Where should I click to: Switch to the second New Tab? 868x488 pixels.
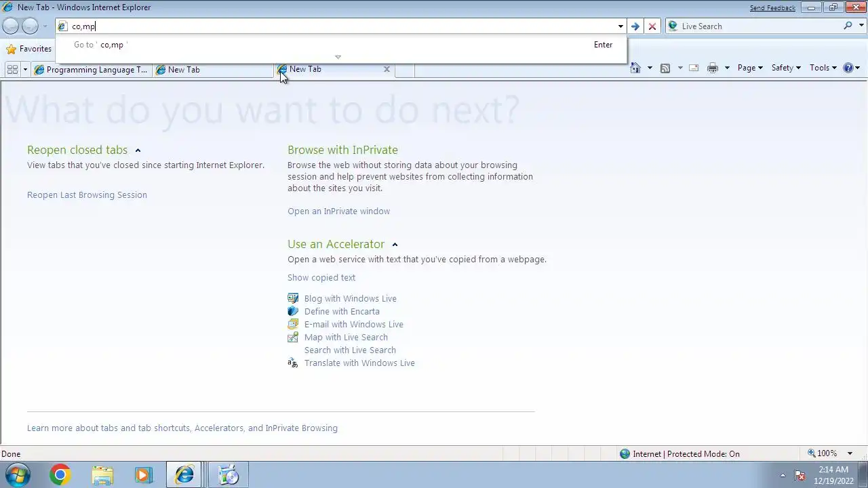[x=212, y=69]
